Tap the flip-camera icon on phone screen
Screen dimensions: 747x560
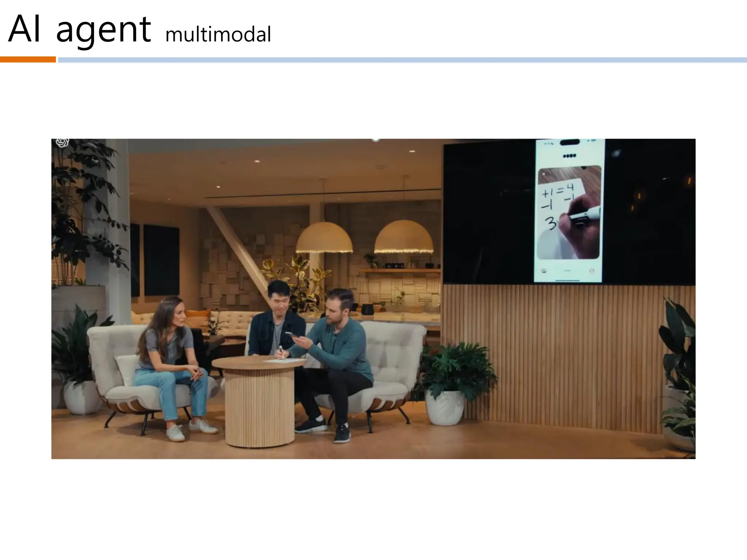pos(592,271)
